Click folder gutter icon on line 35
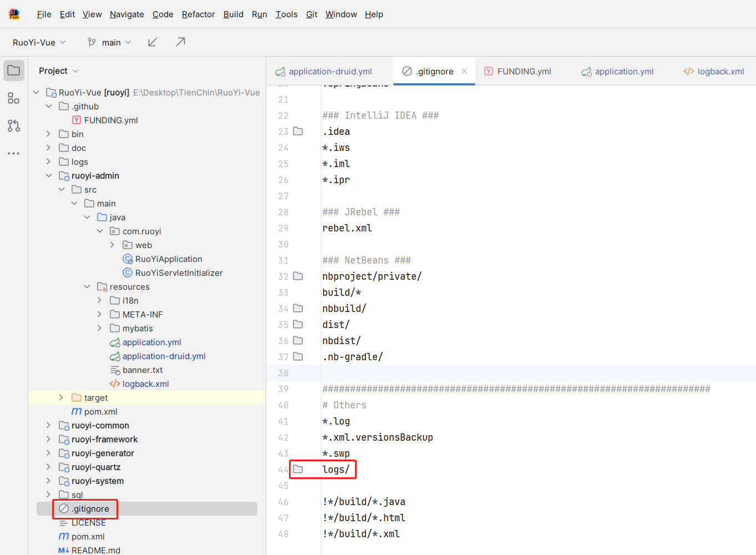This screenshot has height=555, width=756. 298,325
